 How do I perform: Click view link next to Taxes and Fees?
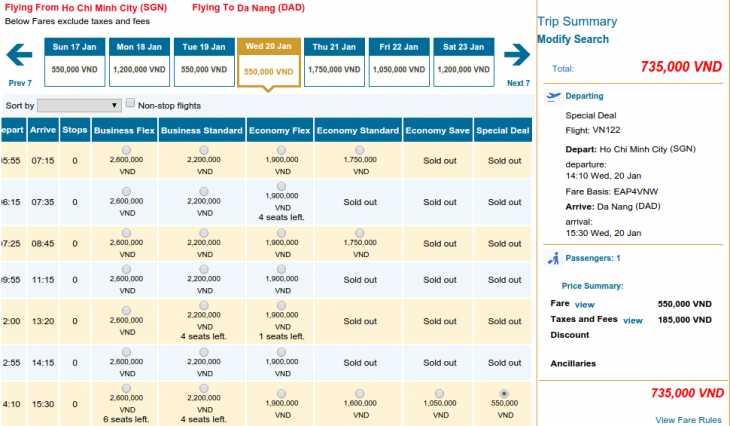click(x=632, y=320)
